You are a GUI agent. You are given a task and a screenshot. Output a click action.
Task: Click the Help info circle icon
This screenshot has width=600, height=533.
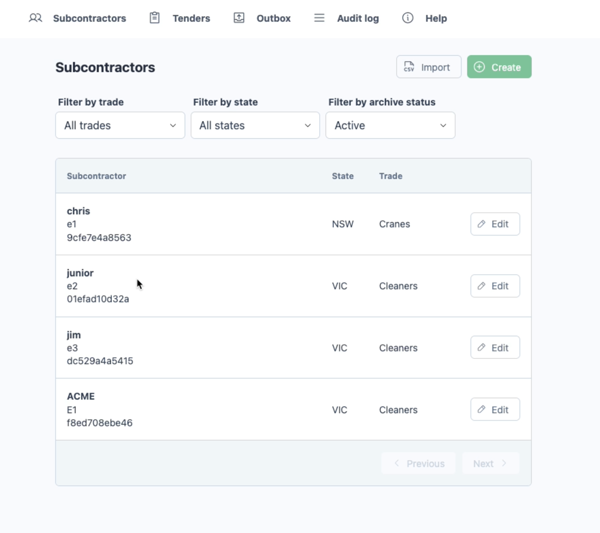click(x=408, y=18)
